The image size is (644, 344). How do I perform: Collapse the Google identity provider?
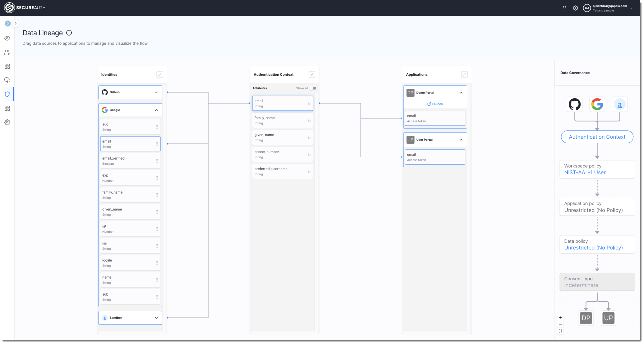(x=156, y=110)
